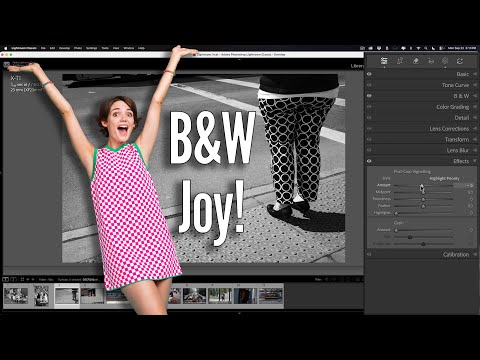Open the Masking tool icon
This screenshot has height=360, width=480.
click(445, 61)
